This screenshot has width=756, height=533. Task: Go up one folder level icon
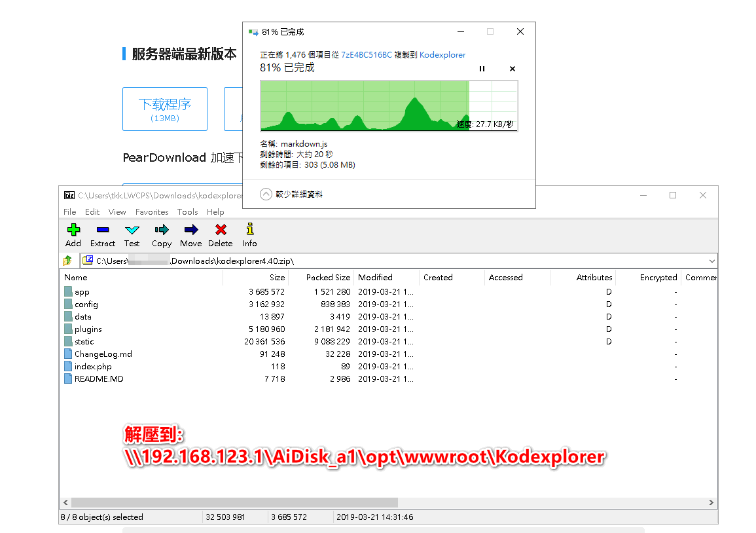tap(67, 261)
